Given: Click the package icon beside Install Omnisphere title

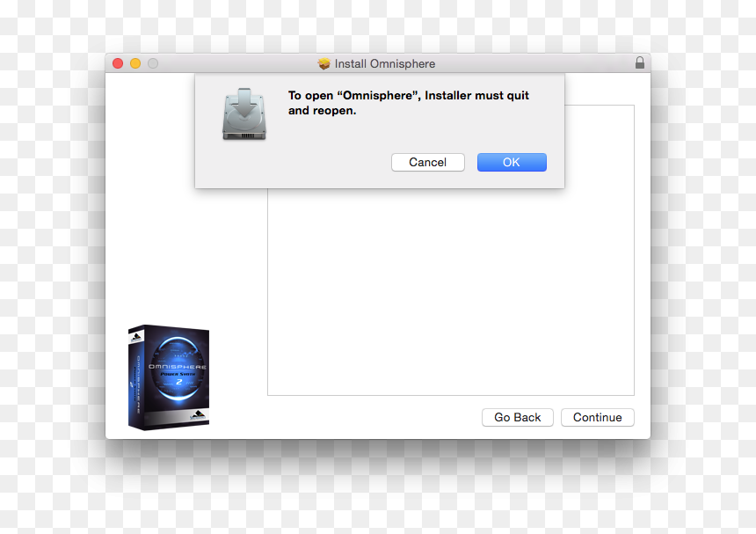Looking at the screenshot, I should click(324, 63).
